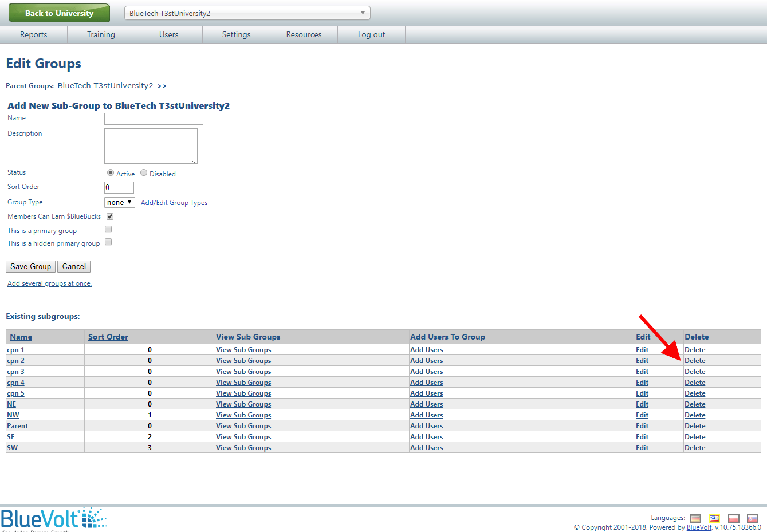This screenshot has height=532, width=767.
Task: Focus the Sort Order field
Action: (119, 187)
